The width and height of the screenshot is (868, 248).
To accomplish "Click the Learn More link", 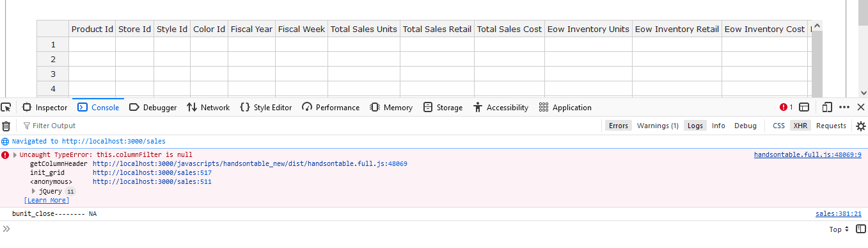I will tap(47, 201).
